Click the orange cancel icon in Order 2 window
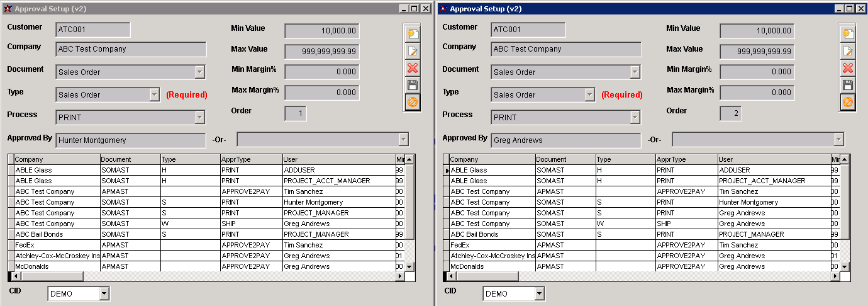The image size is (868, 306). pos(848,102)
